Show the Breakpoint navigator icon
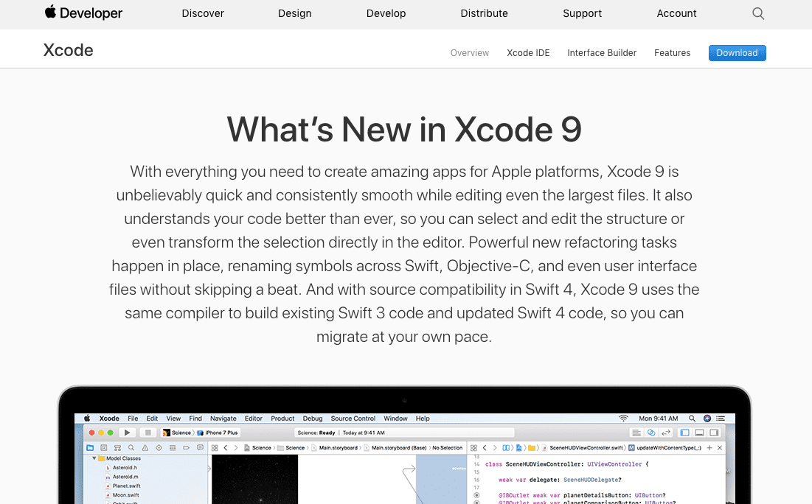 coord(187,447)
